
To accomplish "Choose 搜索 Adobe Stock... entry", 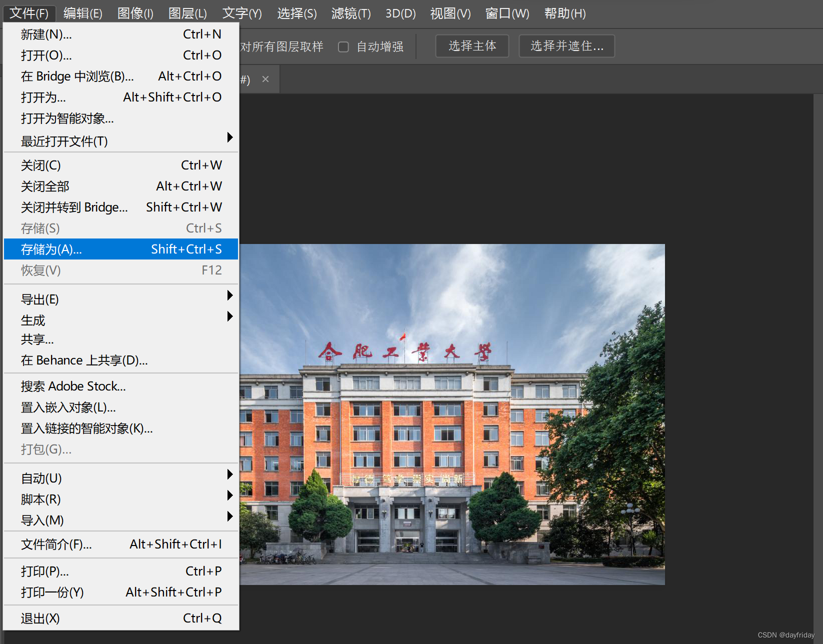I will click(x=121, y=386).
